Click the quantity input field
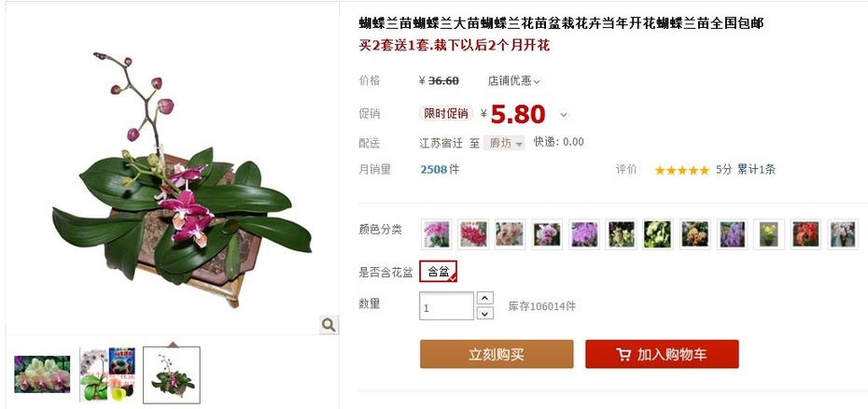 [x=447, y=306]
